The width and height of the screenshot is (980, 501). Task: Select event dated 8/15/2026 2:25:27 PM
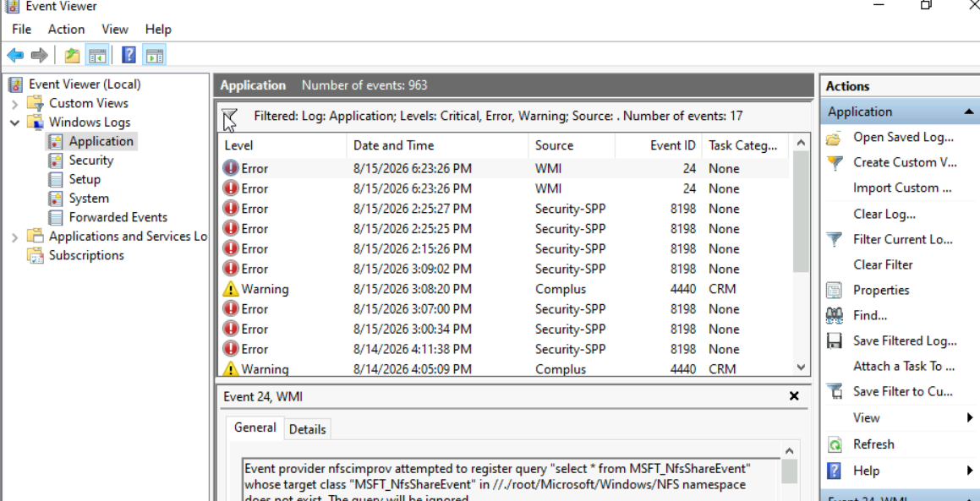[505, 209]
